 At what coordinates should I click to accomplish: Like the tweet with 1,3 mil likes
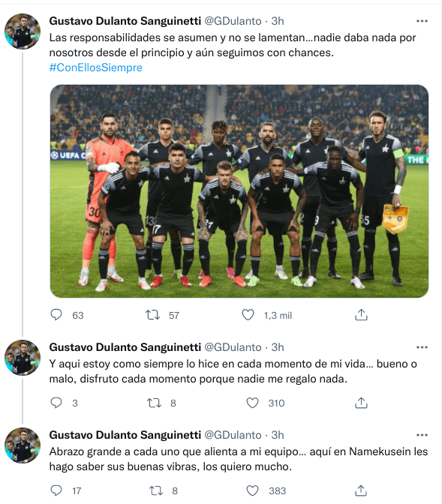click(x=248, y=315)
